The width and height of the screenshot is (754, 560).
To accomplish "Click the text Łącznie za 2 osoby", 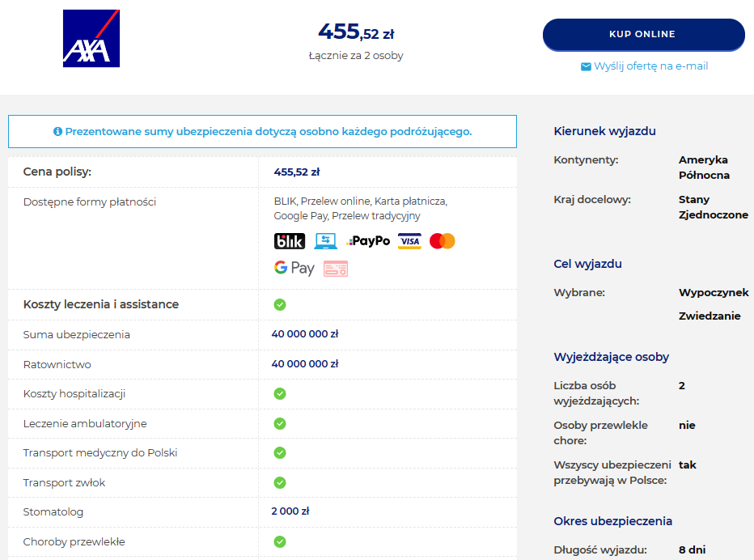I will tap(356, 55).
